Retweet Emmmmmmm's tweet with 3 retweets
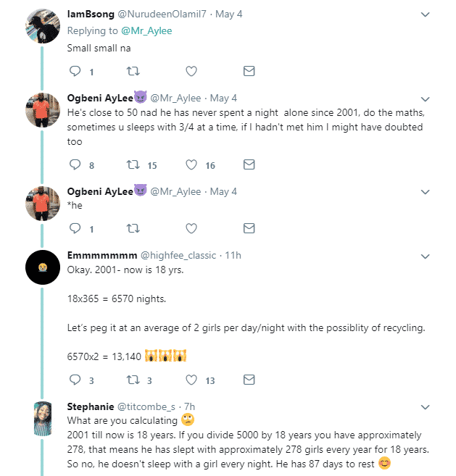 click(133, 380)
